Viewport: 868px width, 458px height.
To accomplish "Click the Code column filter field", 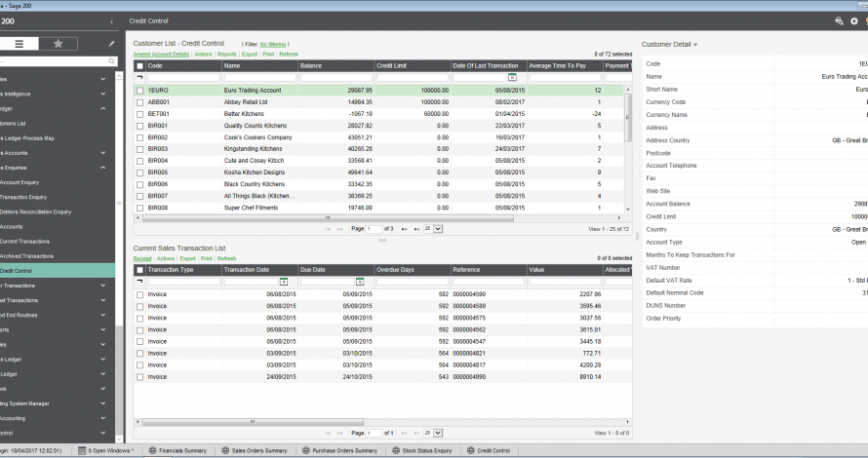I will point(183,77).
